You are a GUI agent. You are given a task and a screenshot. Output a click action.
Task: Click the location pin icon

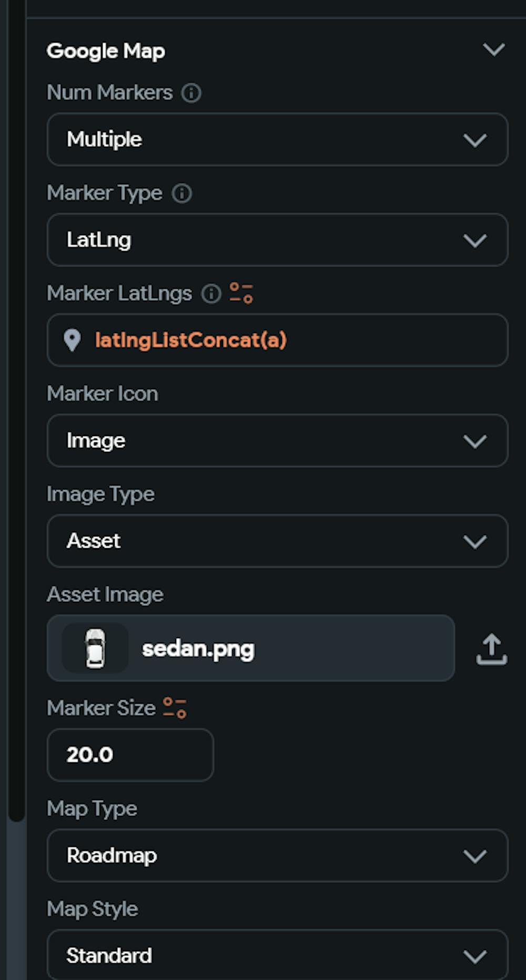point(72,340)
